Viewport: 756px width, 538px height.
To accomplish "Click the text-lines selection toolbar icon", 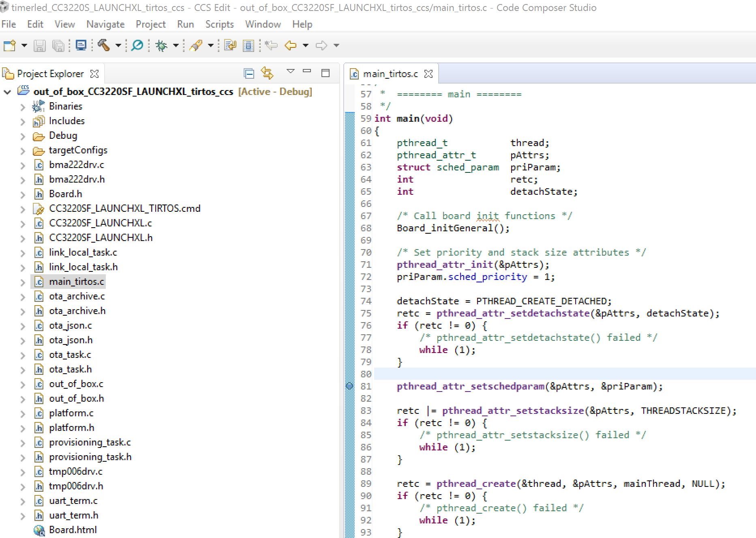I will click(x=248, y=45).
